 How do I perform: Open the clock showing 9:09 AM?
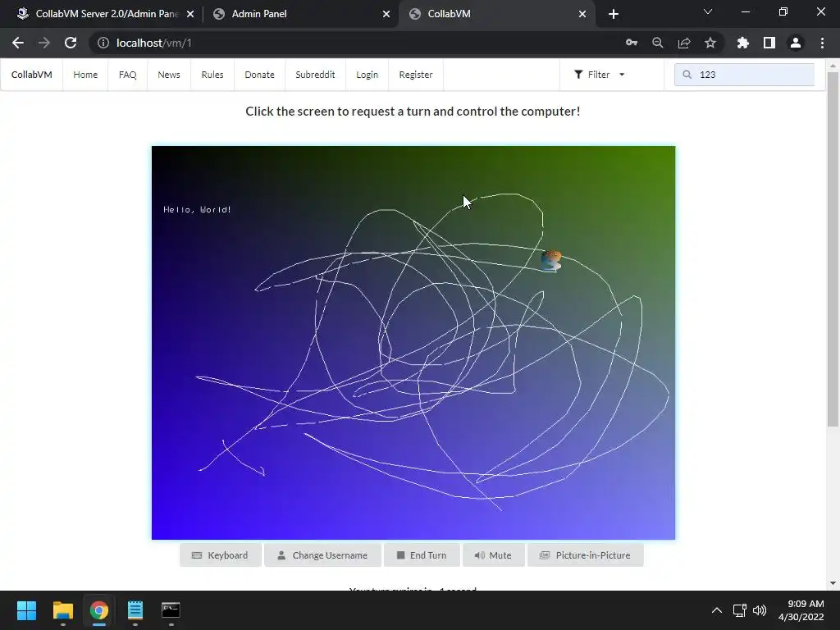(x=801, y=610)
